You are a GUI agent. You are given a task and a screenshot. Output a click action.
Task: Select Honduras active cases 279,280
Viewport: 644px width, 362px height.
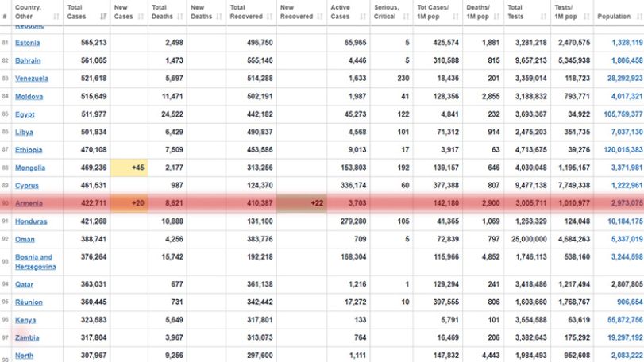353,221
